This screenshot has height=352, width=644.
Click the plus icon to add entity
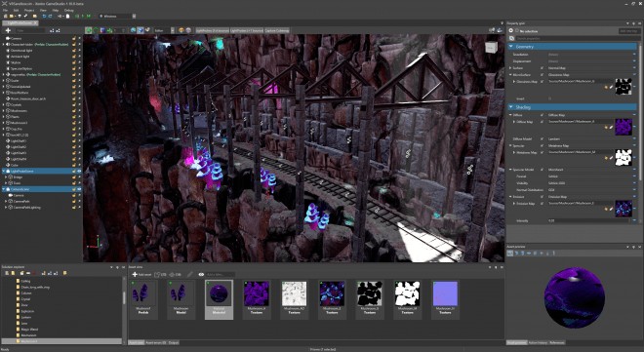pyautogui.click(x=8, y=30)
